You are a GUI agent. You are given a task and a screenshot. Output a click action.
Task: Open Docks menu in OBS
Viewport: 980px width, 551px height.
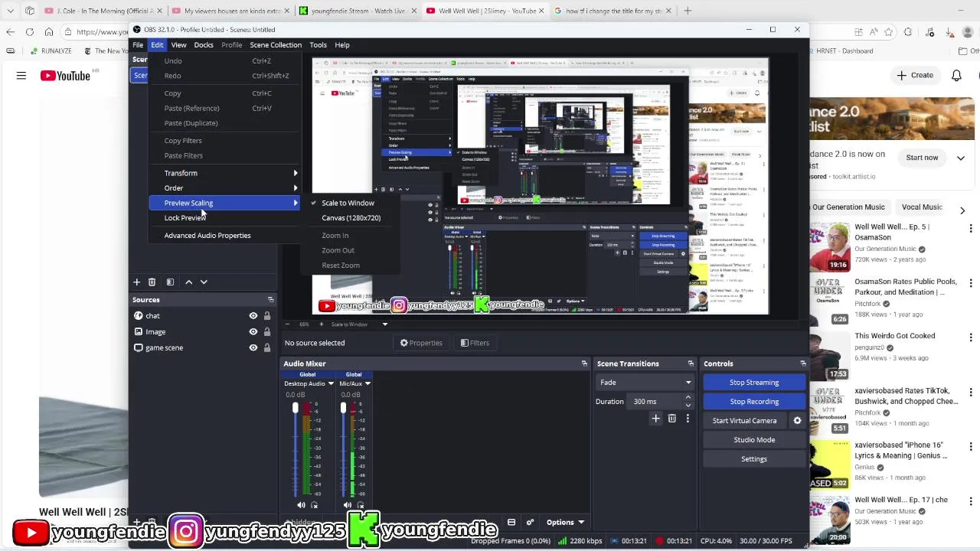(x=204, y=45)
